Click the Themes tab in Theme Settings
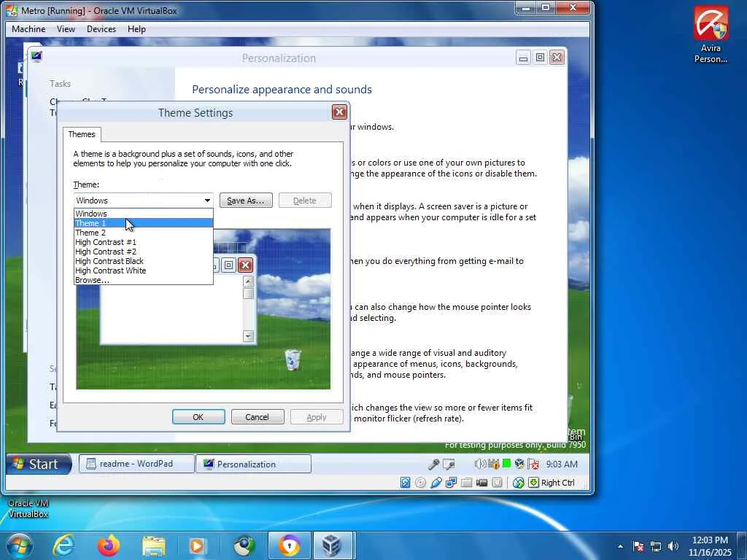Screen dimensions: 747x560 [x=82, y=134]
